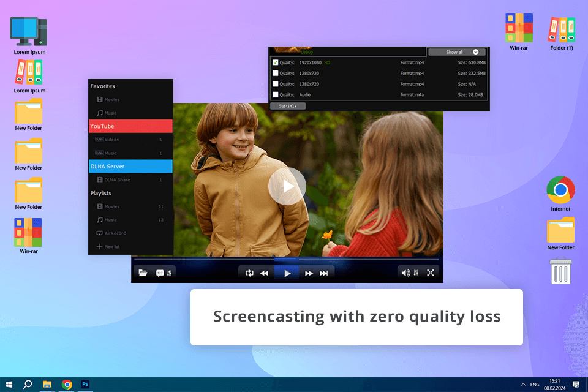Seek using the player progress bar
588x392 pixels.
pyautogui.click(x=287, y=259)
